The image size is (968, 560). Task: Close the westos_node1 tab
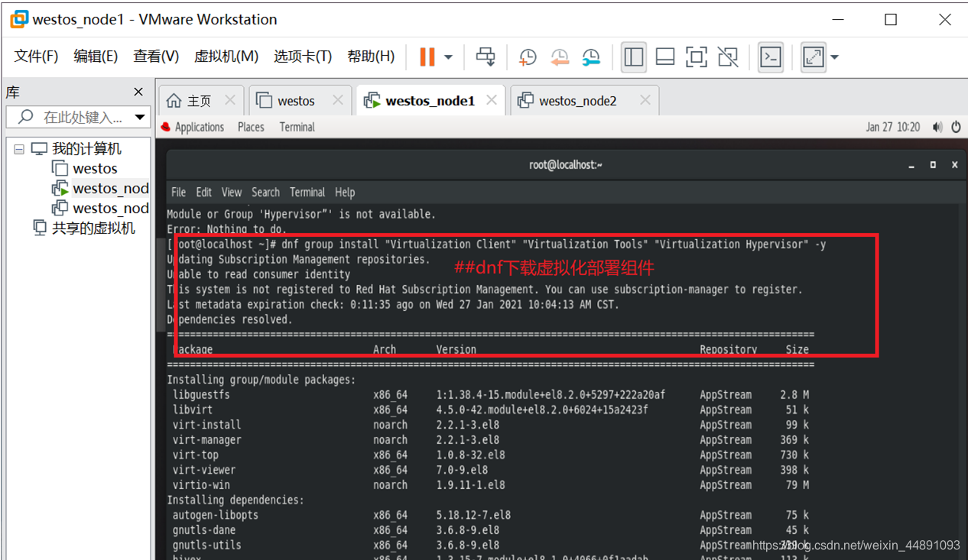pos(492,100)
